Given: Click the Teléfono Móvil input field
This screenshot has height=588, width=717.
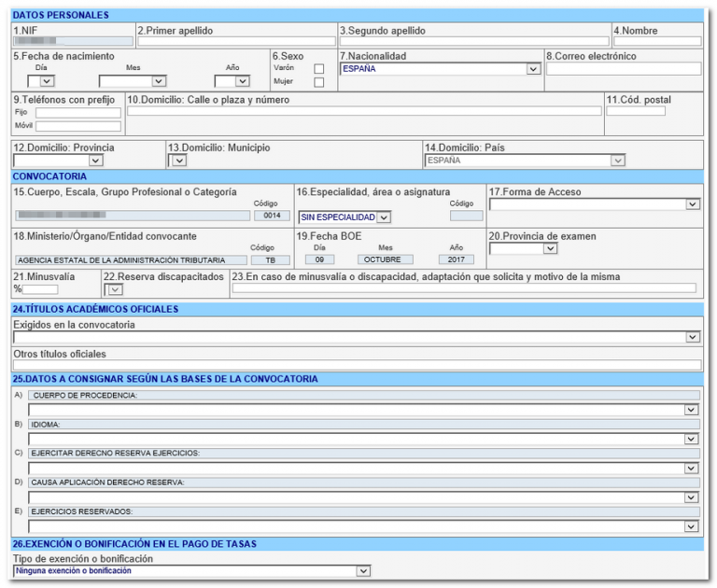Looking at the screenshot, I should pos(78,126).
